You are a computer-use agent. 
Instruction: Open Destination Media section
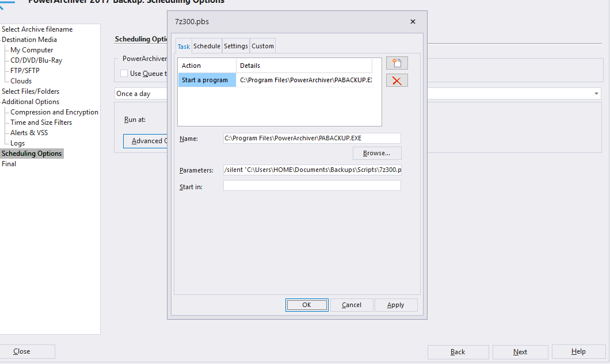(29, 40)
